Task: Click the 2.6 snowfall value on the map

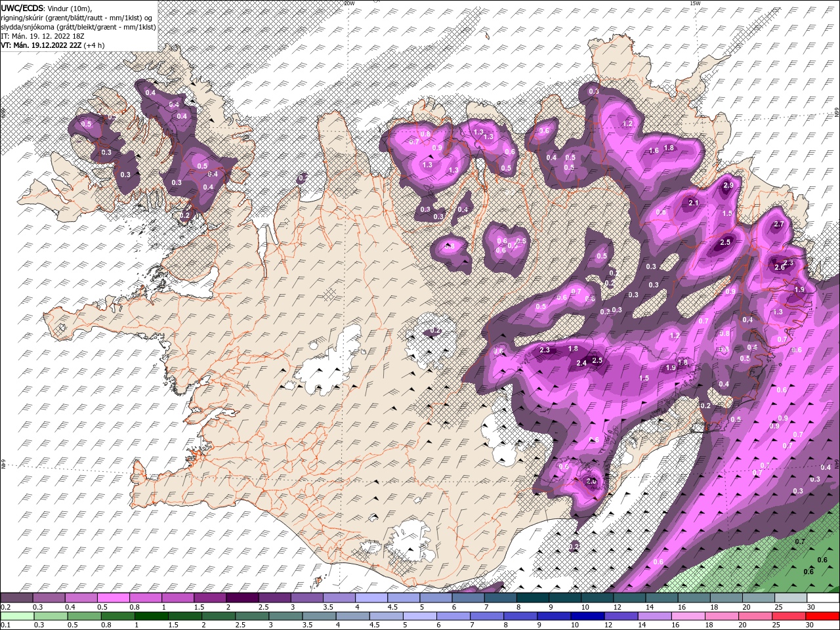Action: [780, 267]
